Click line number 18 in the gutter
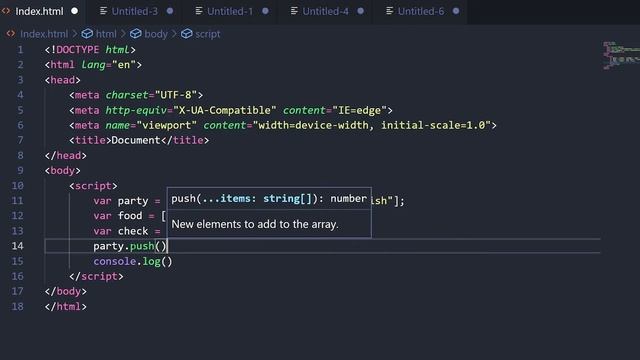This screenshot has width=640, height=360. click(18, 307)
